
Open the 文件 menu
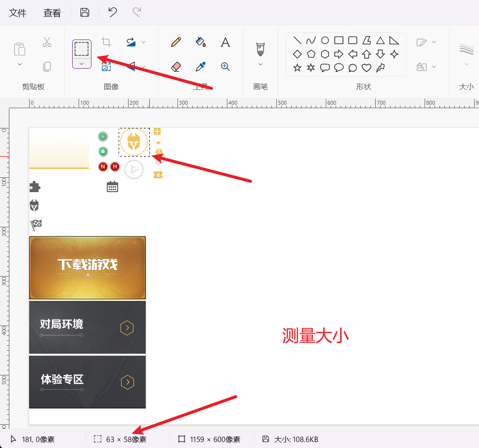(x=17, y=13)
